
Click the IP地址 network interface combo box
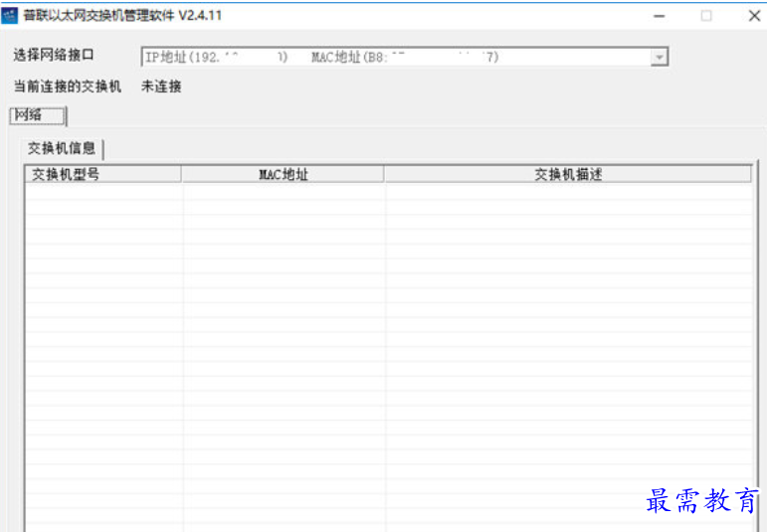404,58
